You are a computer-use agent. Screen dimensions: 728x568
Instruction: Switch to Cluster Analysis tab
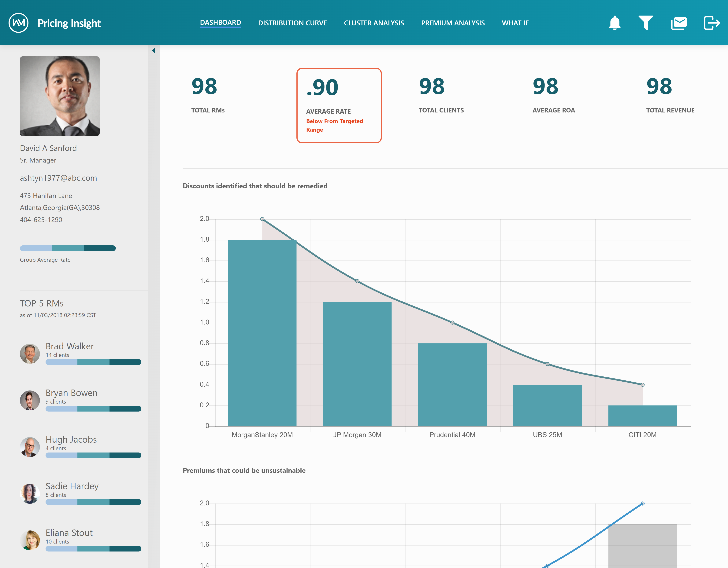374,23
